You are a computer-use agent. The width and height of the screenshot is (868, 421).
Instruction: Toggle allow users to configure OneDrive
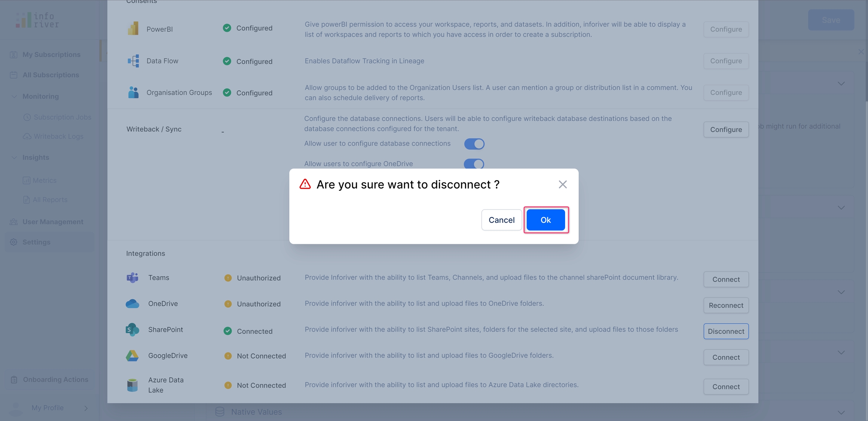pyautogui.click(x=474, y=164)
